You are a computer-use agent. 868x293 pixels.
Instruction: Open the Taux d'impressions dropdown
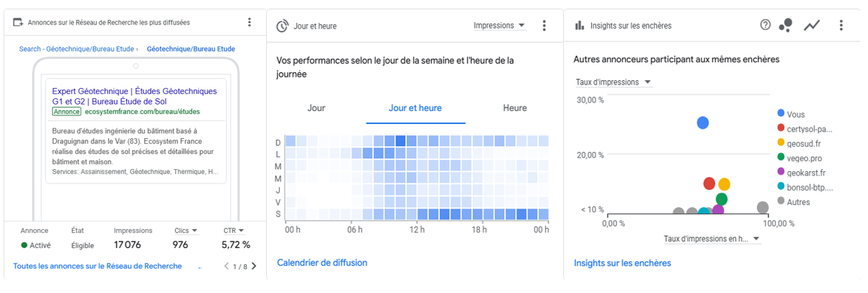(613, 82)
